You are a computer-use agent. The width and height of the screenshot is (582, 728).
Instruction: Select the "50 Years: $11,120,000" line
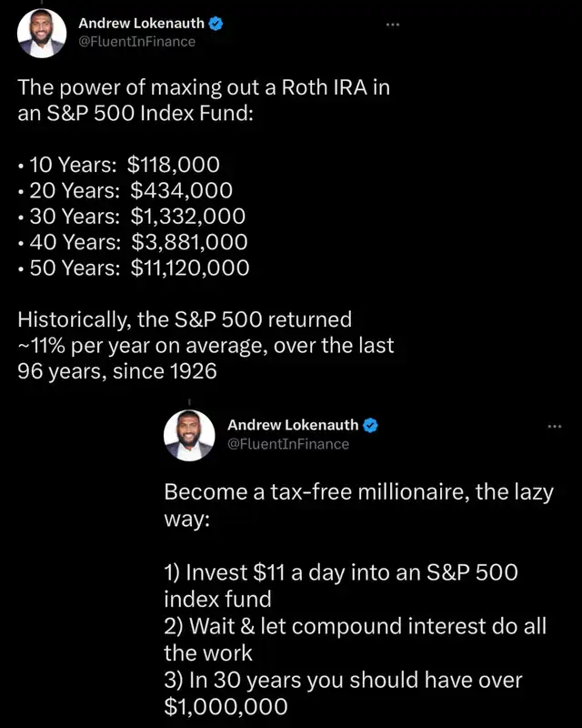click(x=138, y=268)
